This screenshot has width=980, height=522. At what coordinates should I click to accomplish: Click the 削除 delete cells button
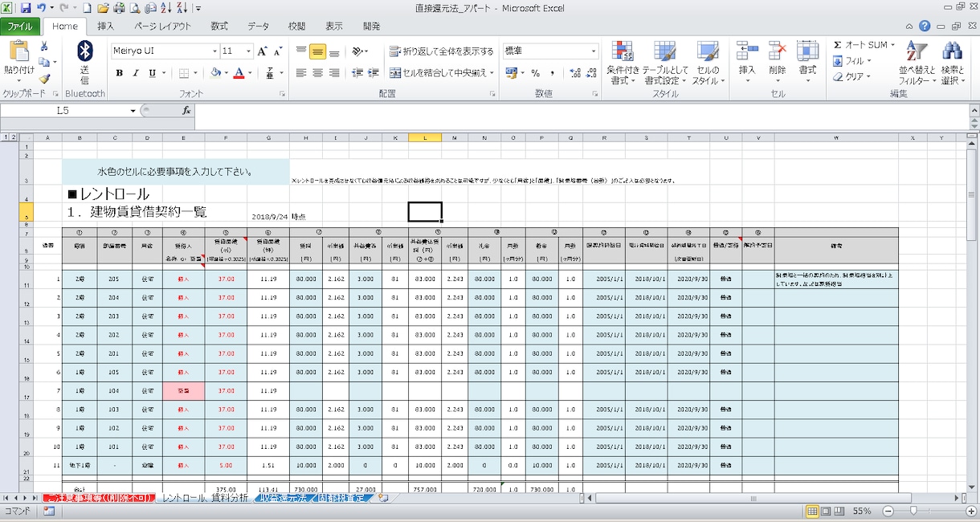tap(777, 63)
